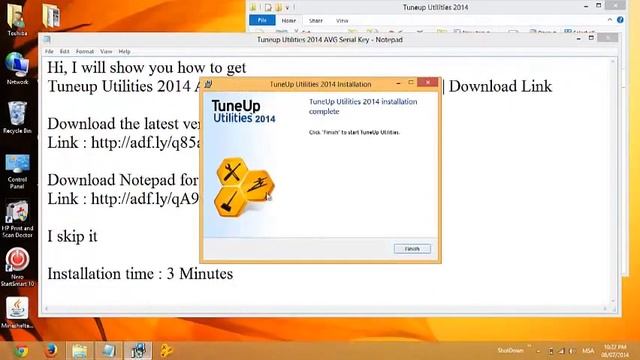Click the "Link : http://adf.ly/qA9" line
640x360 pixels.
click(124, 199)
